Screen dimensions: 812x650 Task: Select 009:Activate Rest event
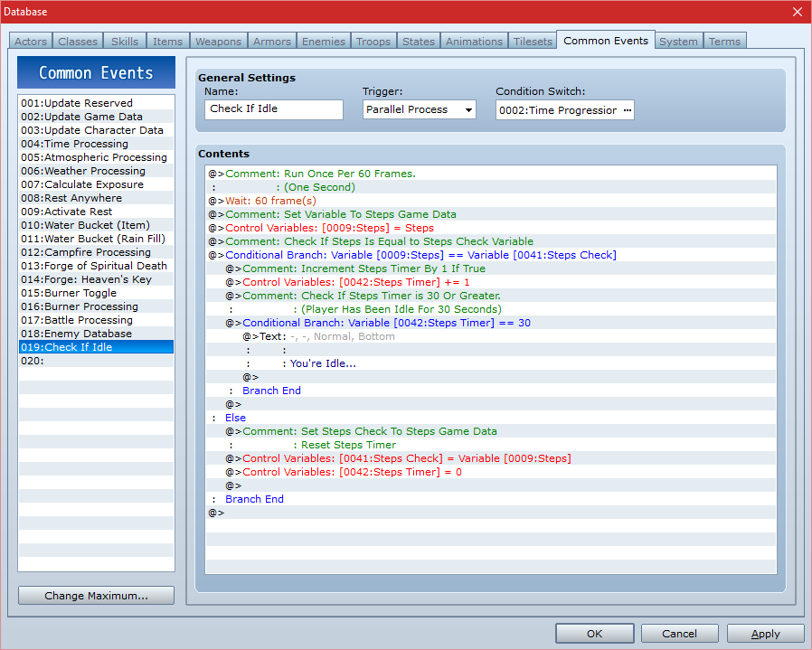96,212
